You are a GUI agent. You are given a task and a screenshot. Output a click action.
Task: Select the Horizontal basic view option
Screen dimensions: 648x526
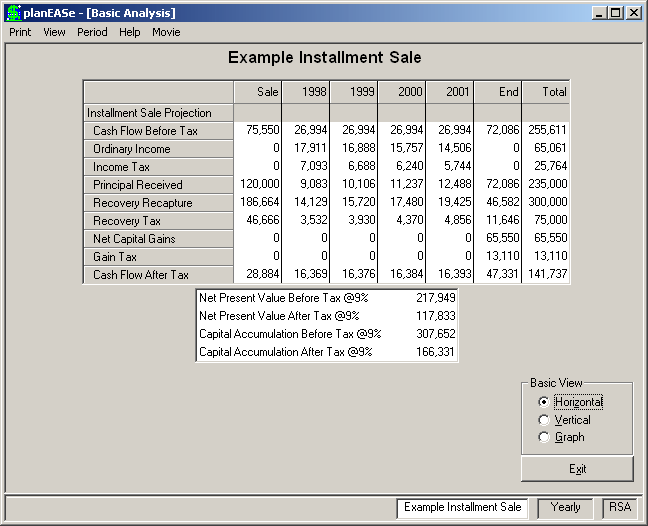570,402
